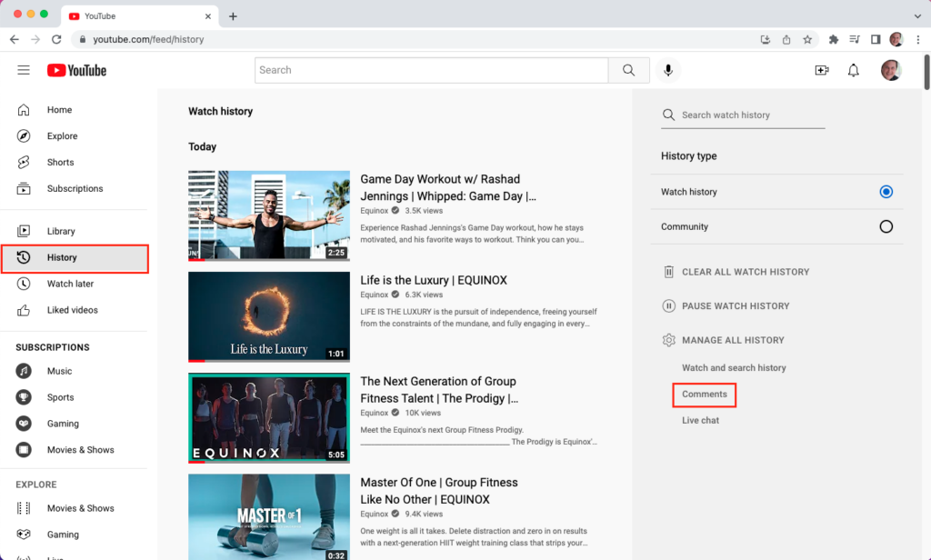Select the Community radio button
931x560 pixels.
886,226
